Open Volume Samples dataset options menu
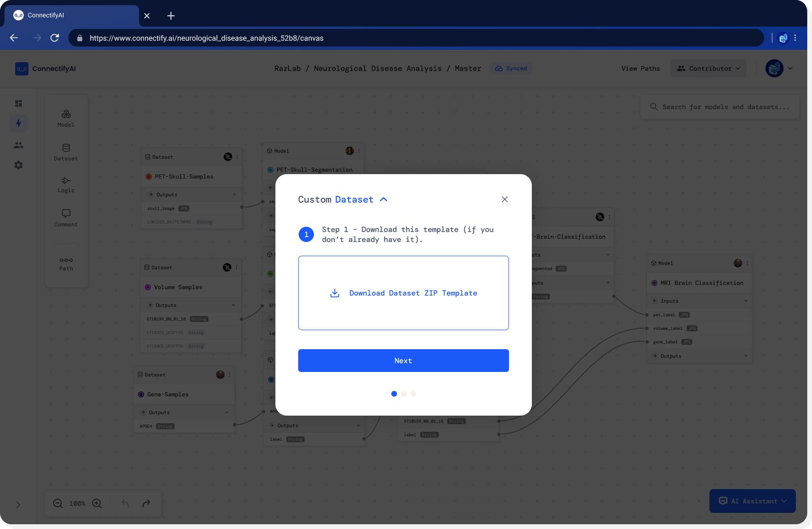This screenshot has width=812, height=529. (236, 268)
